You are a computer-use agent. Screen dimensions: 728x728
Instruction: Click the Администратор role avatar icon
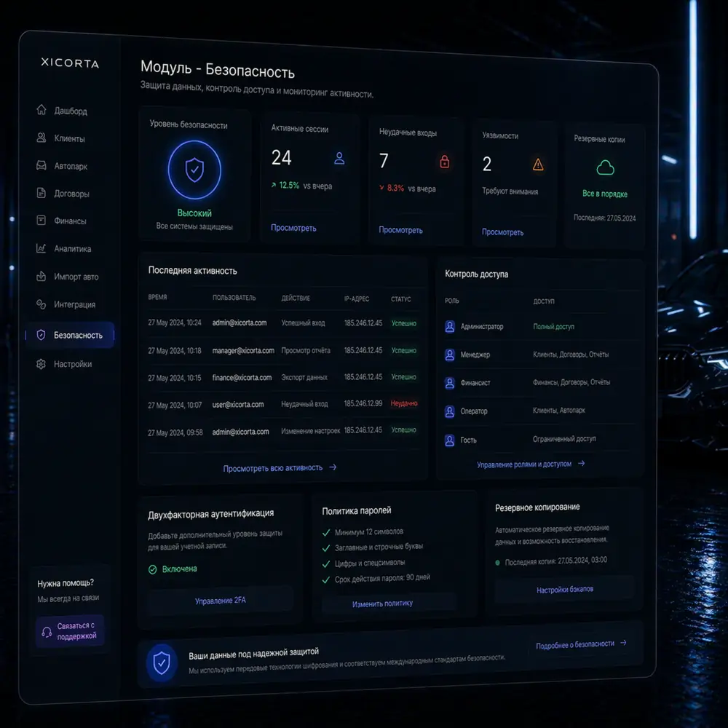(449, 327)
